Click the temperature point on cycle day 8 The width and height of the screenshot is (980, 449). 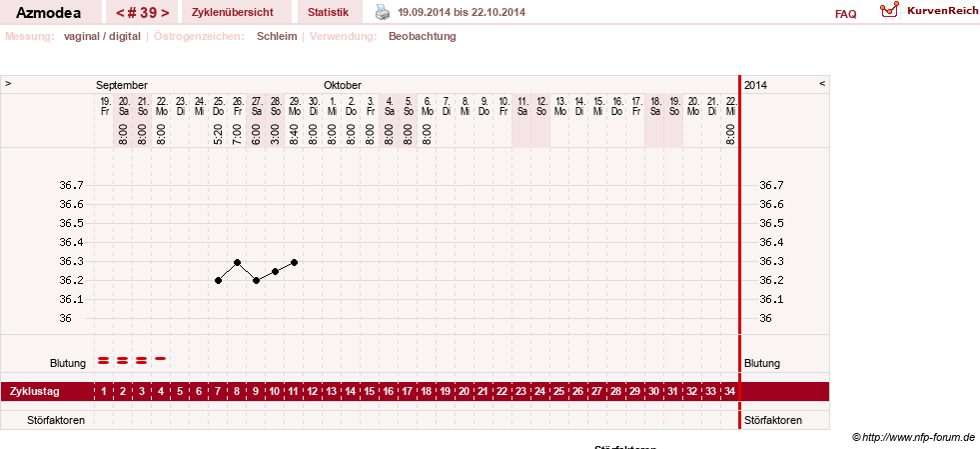237,262
